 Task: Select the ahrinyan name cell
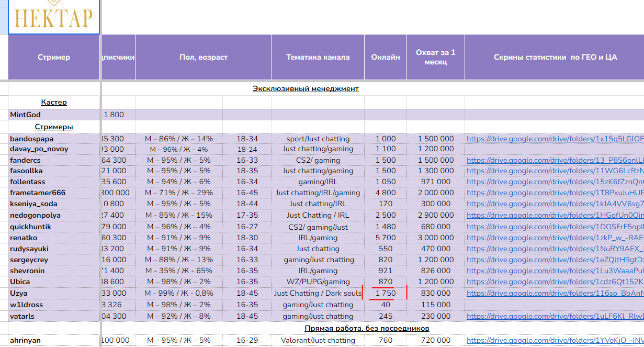pos(54,340)
